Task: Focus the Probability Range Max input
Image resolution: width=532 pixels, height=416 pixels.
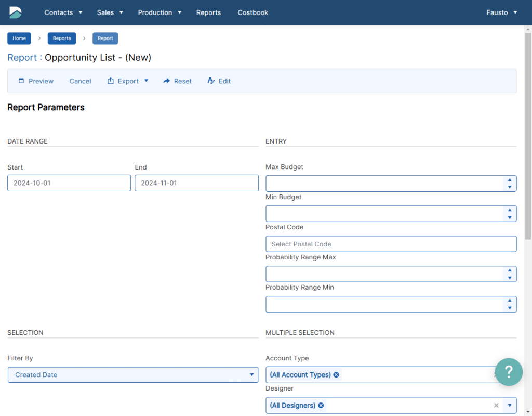Action: coord(384,274)
